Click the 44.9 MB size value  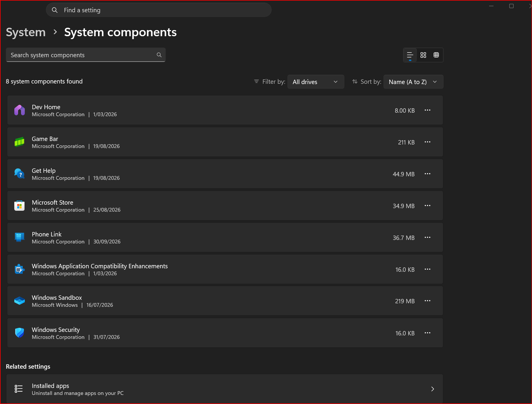tap(404, 174)
